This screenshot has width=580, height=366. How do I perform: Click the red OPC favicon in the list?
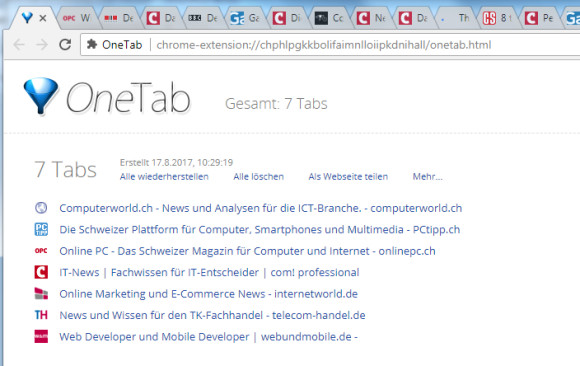[41, 251]
